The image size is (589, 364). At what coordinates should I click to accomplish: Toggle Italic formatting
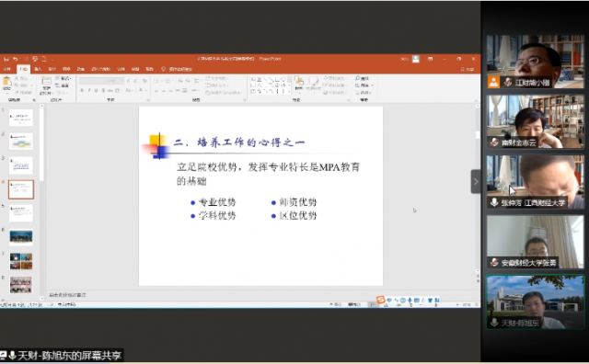(x=89, y=90)
